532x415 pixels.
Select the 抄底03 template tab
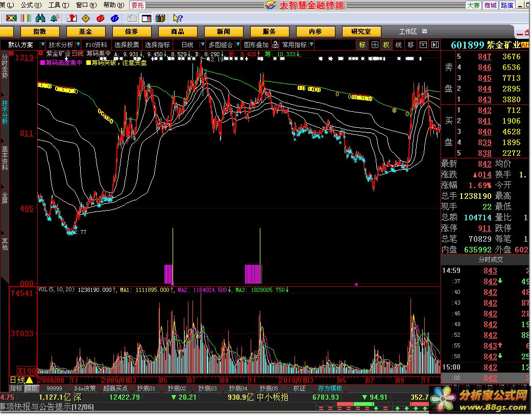pyautogui.click(x=207, y=388)
